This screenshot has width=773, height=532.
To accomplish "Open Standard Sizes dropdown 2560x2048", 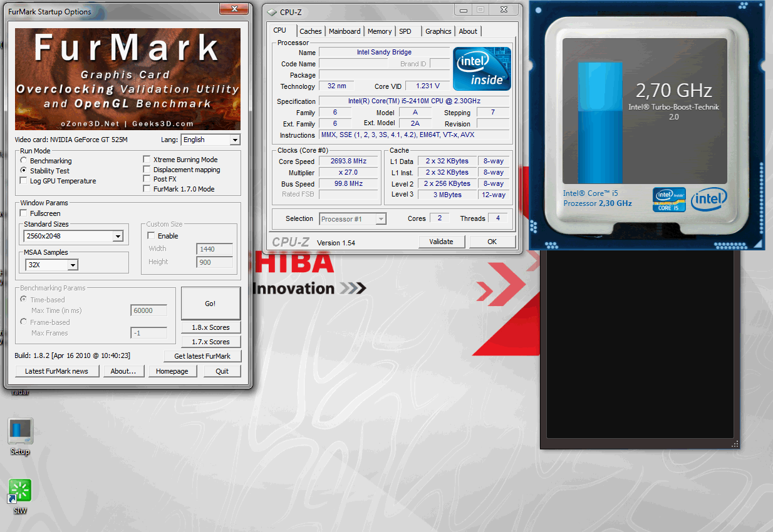I will (x=73, y=236).
